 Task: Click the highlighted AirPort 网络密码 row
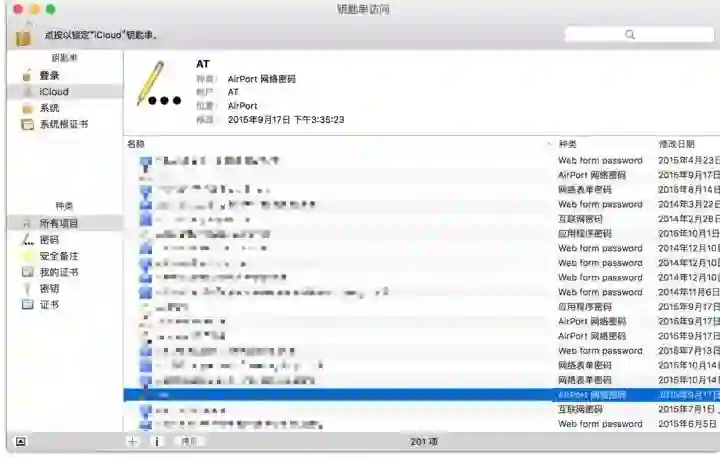422,395
